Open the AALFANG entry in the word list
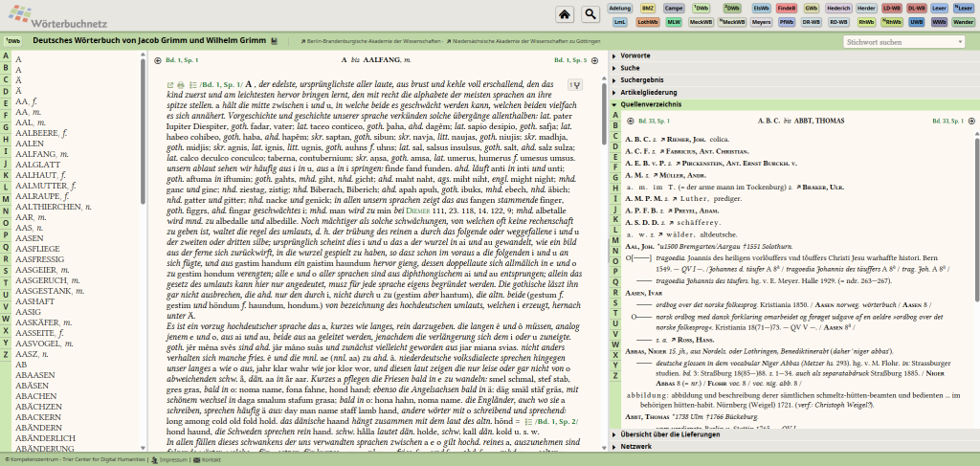The width and height of the screenshot is (980, 466). point(36,153)
